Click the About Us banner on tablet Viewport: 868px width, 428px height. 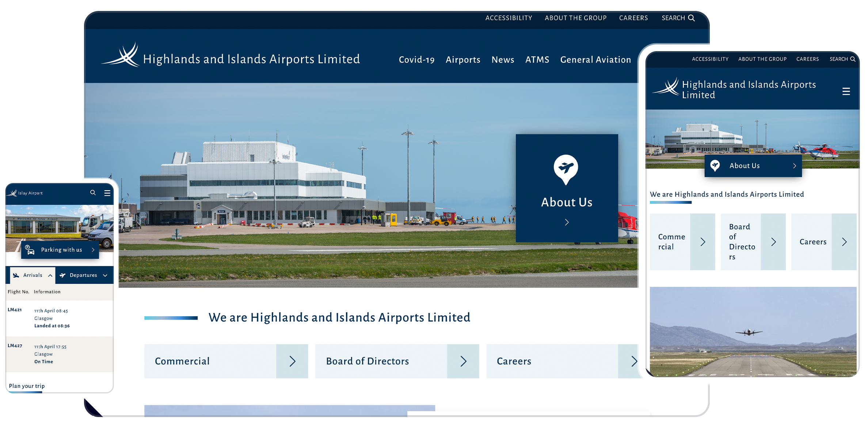click(x=753, y=166)
